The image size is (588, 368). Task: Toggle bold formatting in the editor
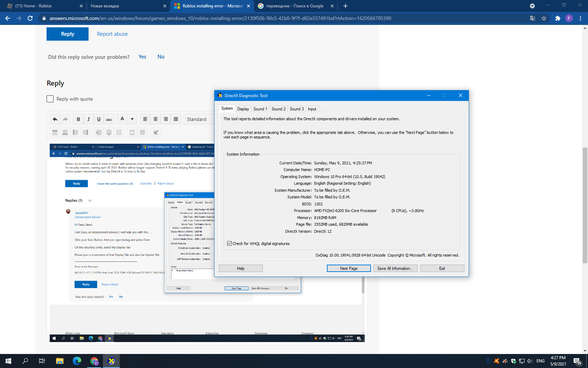[78, 119]
